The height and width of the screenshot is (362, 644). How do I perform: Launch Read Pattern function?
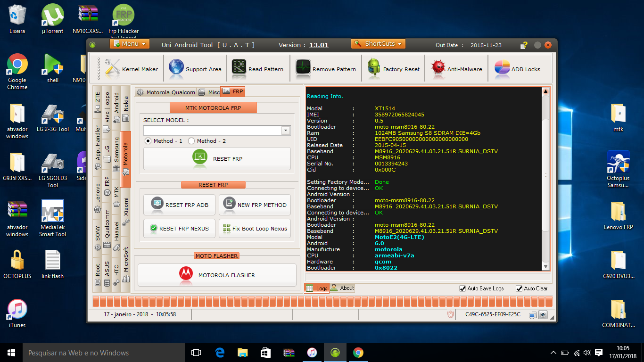click(x=258, y=69)
